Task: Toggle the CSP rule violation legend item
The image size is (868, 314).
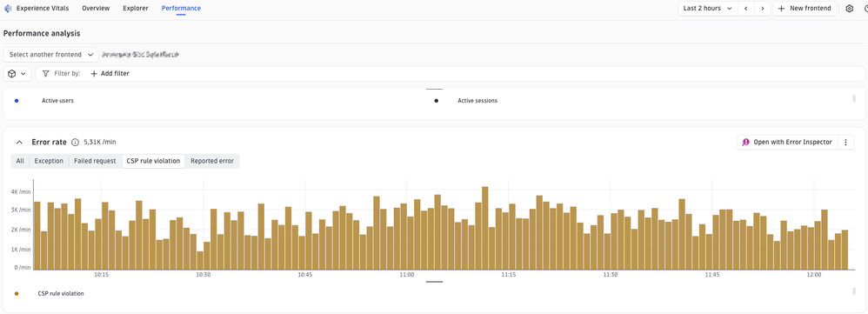Action: coord(61,293)
